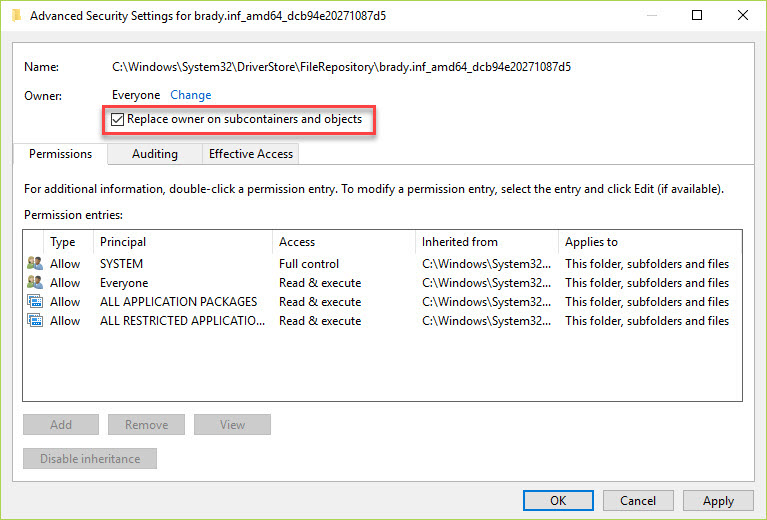Maximize the Advanced Security Settings window
767x520 pixels.
(697, 16)
